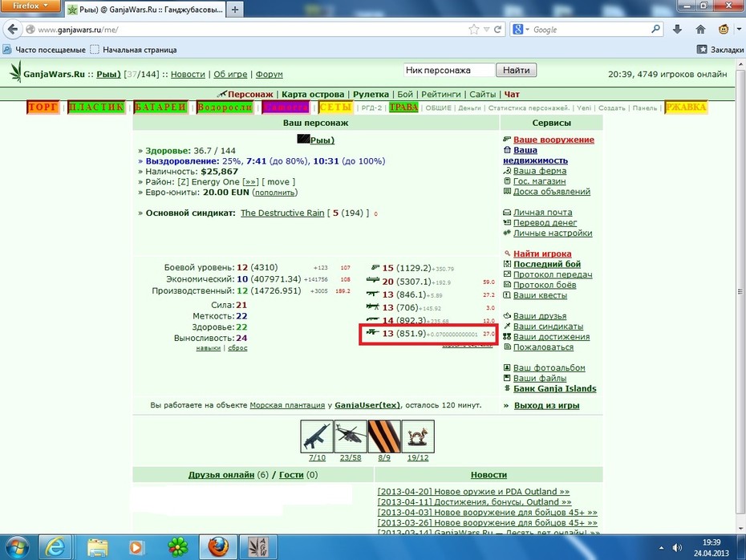This screenshot has width=746, height=560.
Task: Open Windows Media Player from the taskbar
Action: 136,548
